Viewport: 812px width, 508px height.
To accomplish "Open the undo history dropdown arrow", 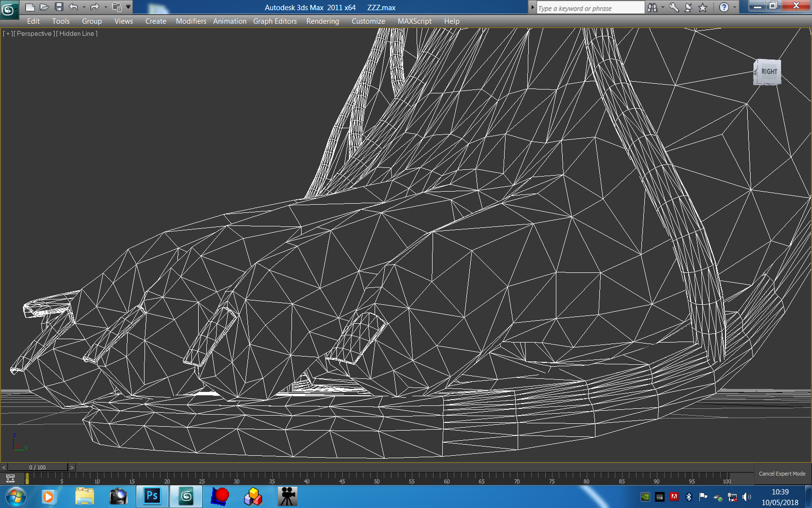I will tap(84, 7).
